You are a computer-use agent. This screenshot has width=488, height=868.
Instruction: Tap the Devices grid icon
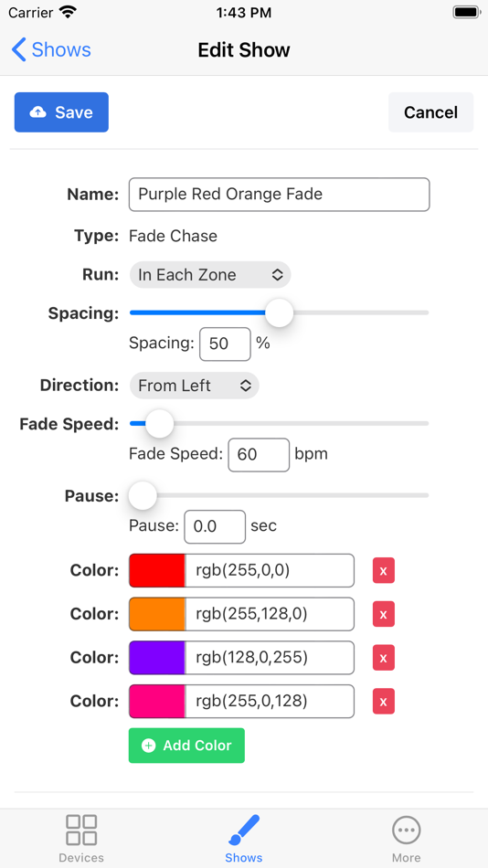tap(80, 830)
